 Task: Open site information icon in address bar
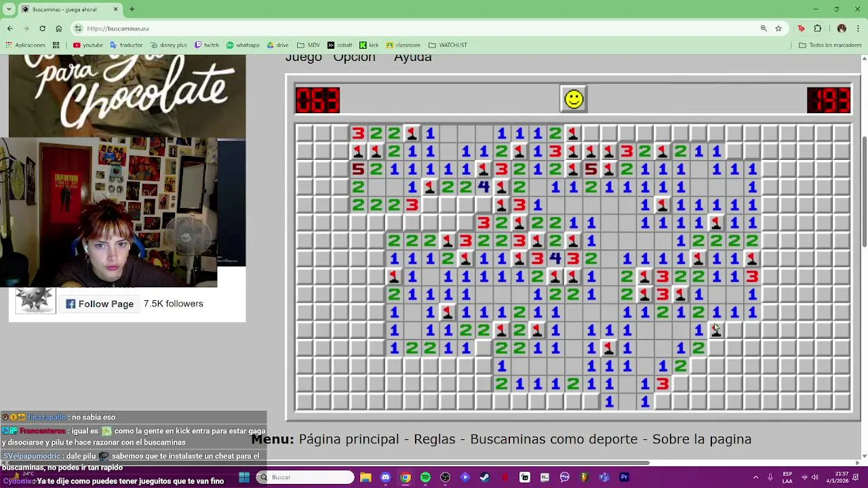[x=78, y=28]
